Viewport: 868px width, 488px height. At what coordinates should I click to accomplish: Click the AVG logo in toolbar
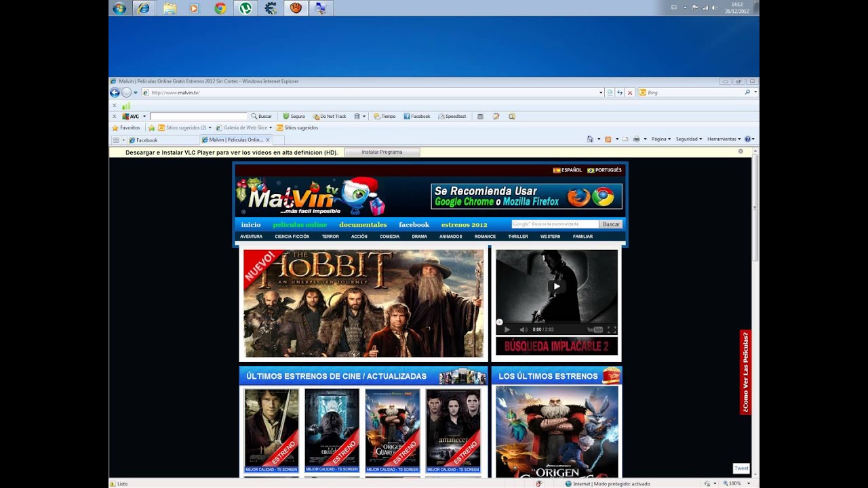[x=130, y=117]
